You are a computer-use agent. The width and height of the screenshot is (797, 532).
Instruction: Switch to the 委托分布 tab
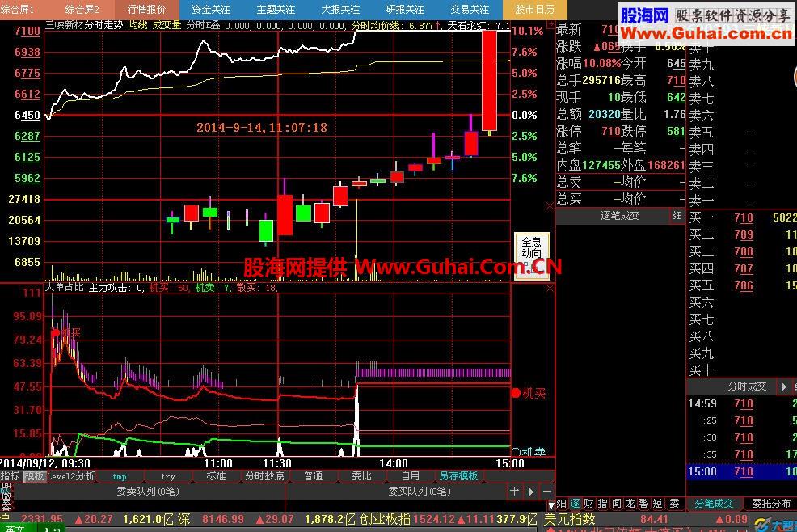[770, 503]
